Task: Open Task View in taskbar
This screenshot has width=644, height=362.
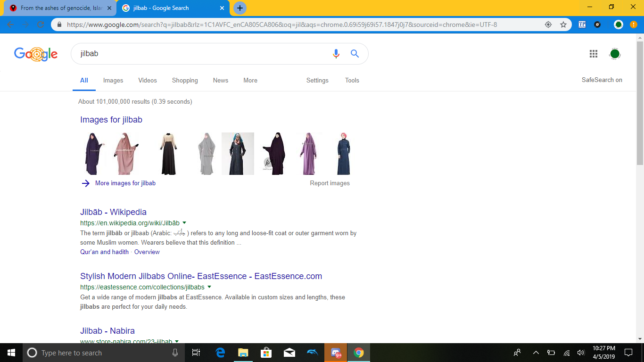Action: coord(196,353)
